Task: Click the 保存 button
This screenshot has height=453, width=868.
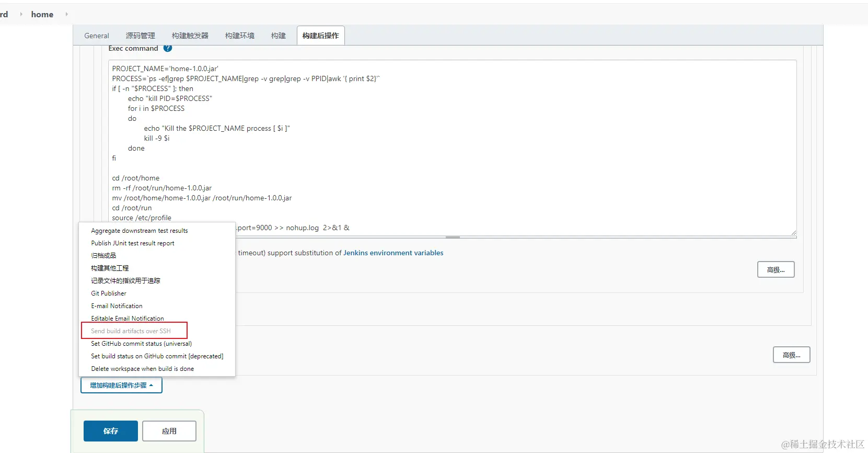Action: [111, 431]
